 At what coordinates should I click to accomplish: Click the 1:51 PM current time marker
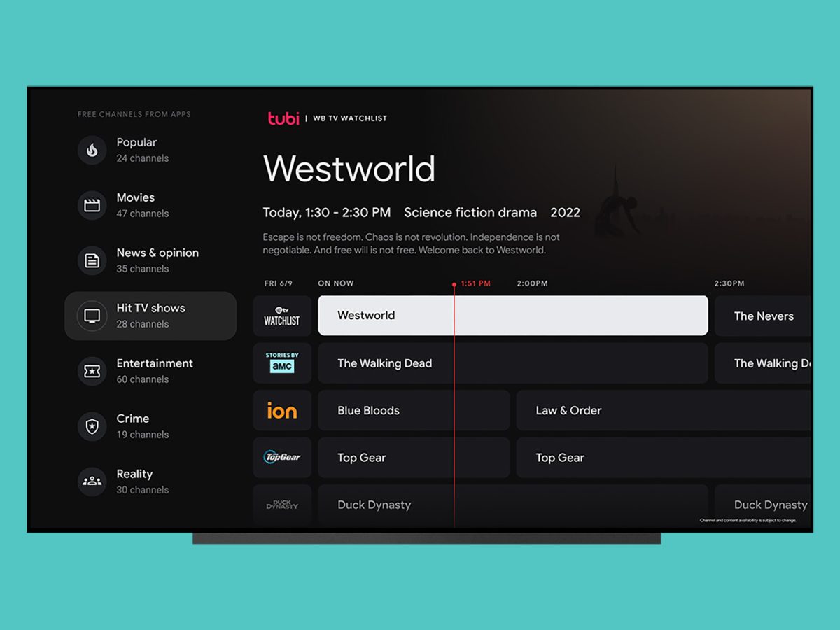click(475, 283)
